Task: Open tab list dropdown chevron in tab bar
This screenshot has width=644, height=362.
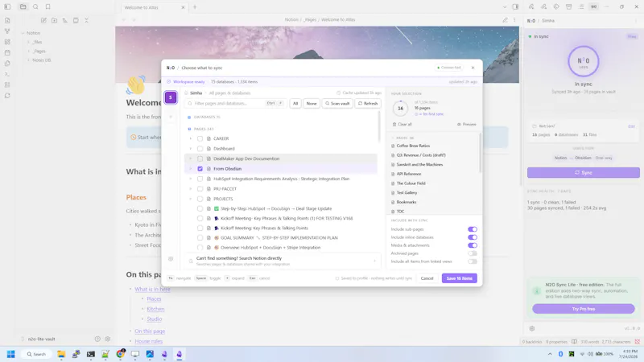Action: 505,7
